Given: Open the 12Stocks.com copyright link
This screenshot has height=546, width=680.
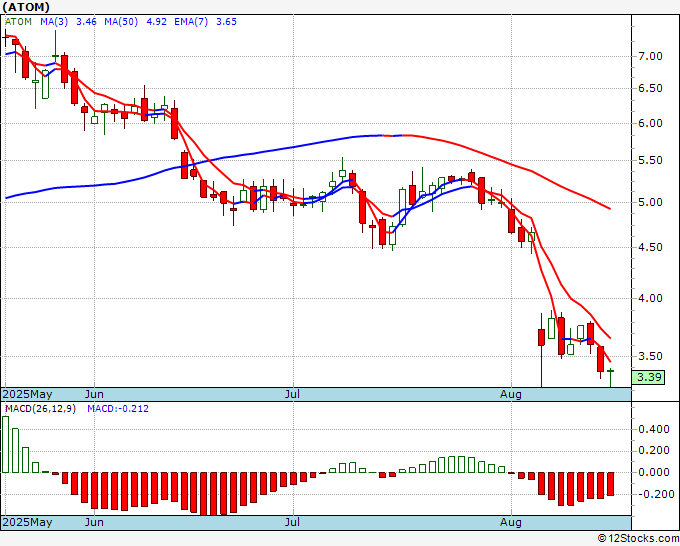Looking at the screenshot, I should (x=638, y=538).
